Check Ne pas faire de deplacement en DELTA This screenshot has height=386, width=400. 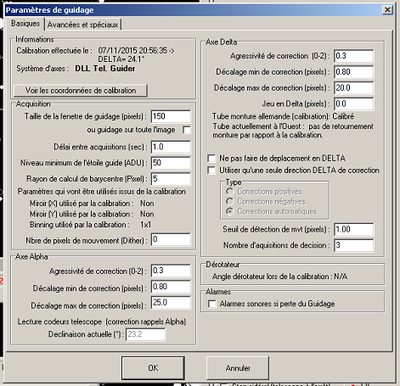tap(211, 158)
